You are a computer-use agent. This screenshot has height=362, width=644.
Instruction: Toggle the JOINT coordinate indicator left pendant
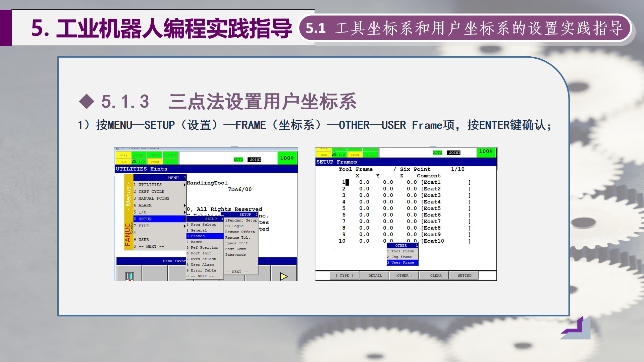(x=255, y=160)
